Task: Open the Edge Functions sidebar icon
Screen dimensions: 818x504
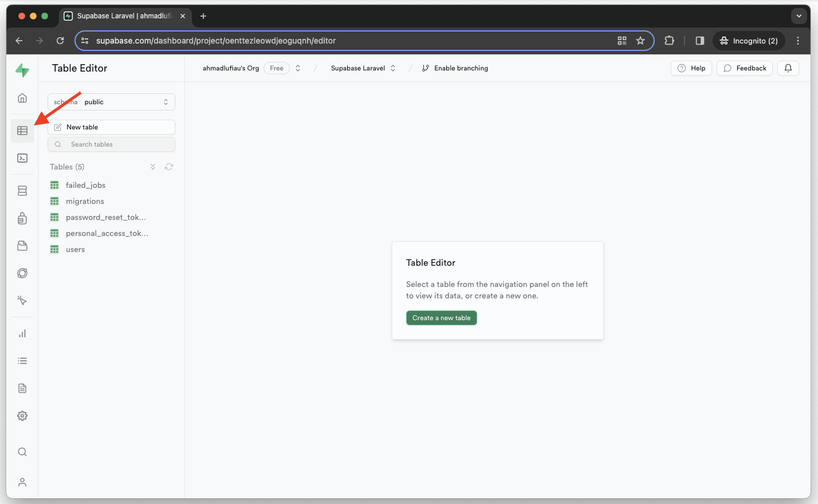Action: click(x=22, y=273)
